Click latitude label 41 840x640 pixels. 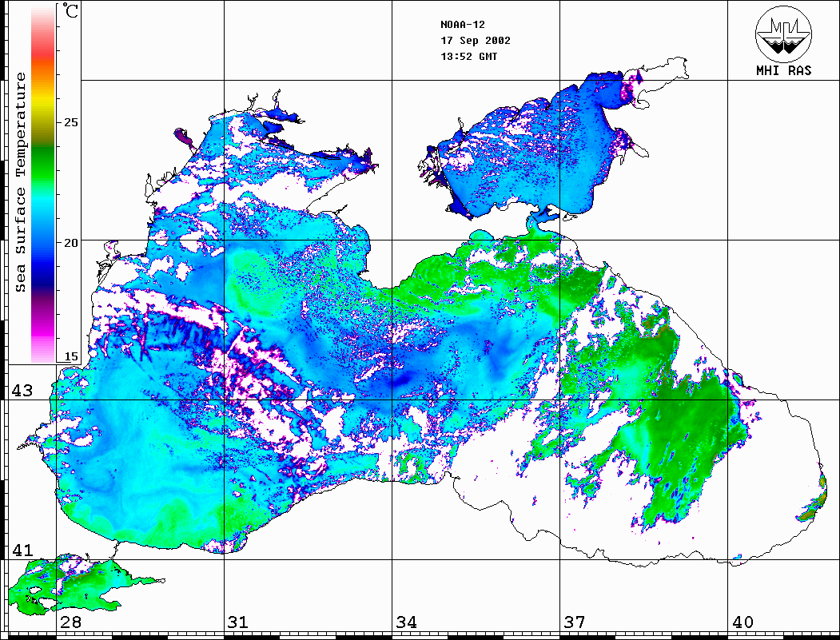tap(22, 550)
